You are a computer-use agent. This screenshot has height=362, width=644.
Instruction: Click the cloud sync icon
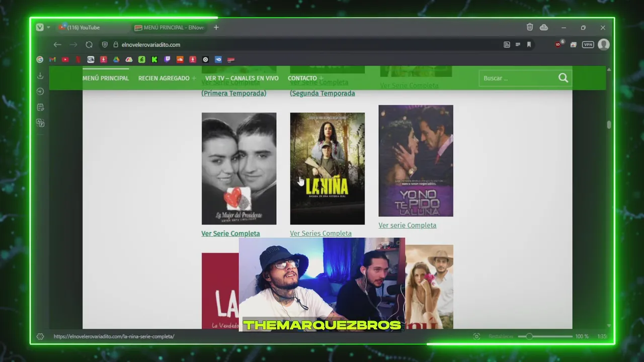pos(544,27)
